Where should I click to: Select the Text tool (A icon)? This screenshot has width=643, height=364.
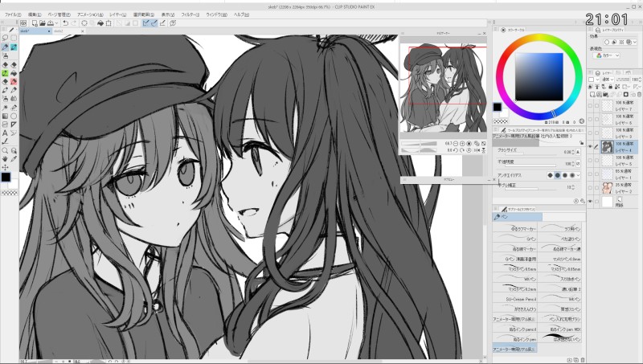tap(5, 133)
